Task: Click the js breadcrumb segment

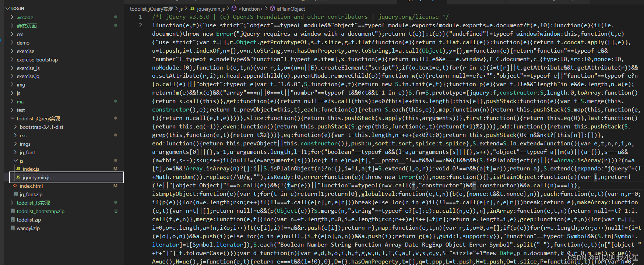Action: coord(181,9)
